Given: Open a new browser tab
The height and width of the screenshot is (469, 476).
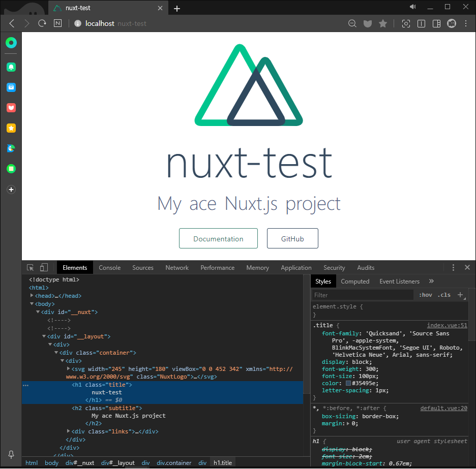Looking at the screenshot, I should [x=177, y=9].
